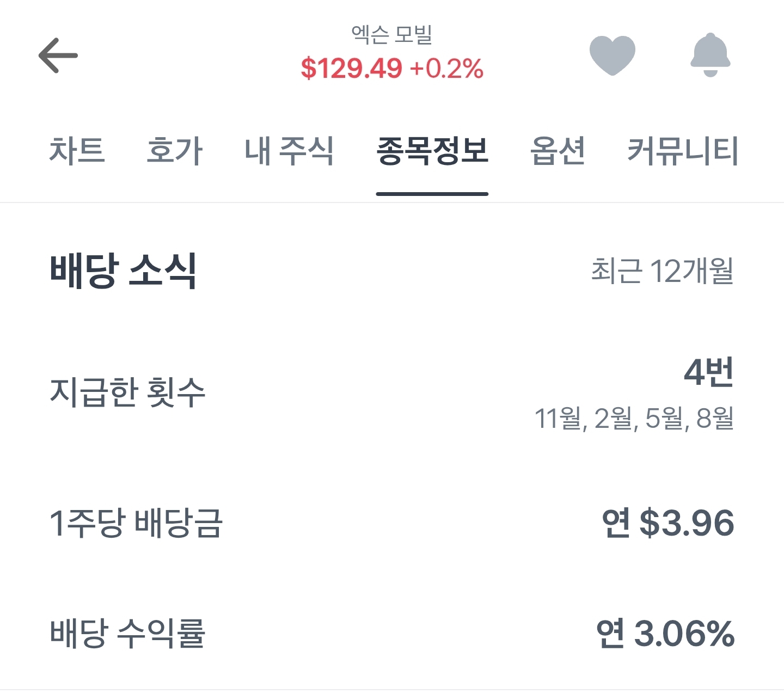Screen dimensions: 784x694
Task: Switch to the 차트 tab
Action: (77, 151)
